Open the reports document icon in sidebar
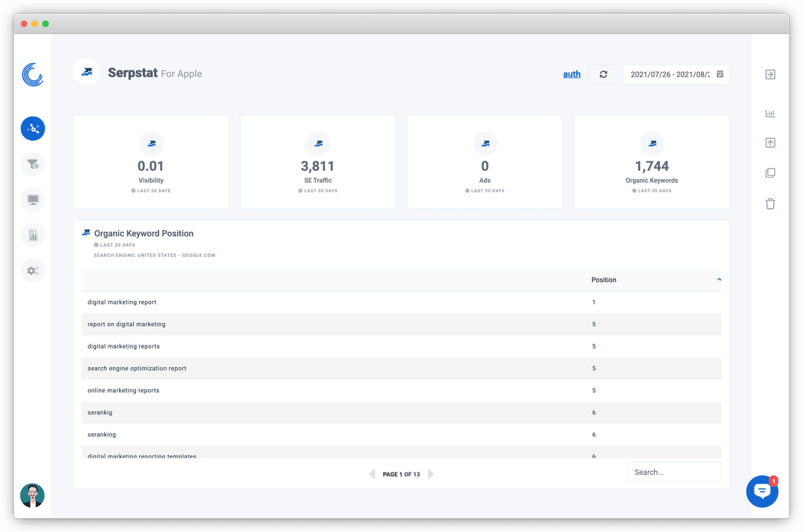The width and height of the screenshot is (803, 532). [33, 236]
